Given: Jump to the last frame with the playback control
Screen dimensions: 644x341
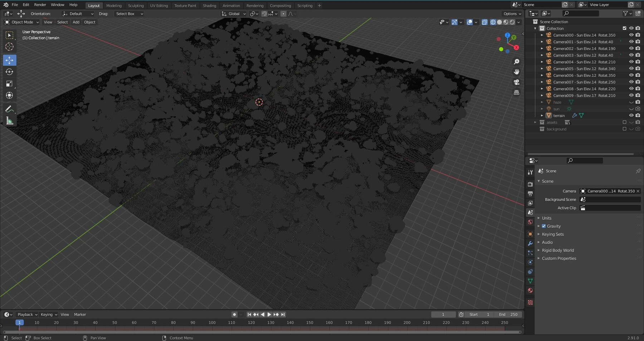Looking at the screenshot, I should (283, 314).
